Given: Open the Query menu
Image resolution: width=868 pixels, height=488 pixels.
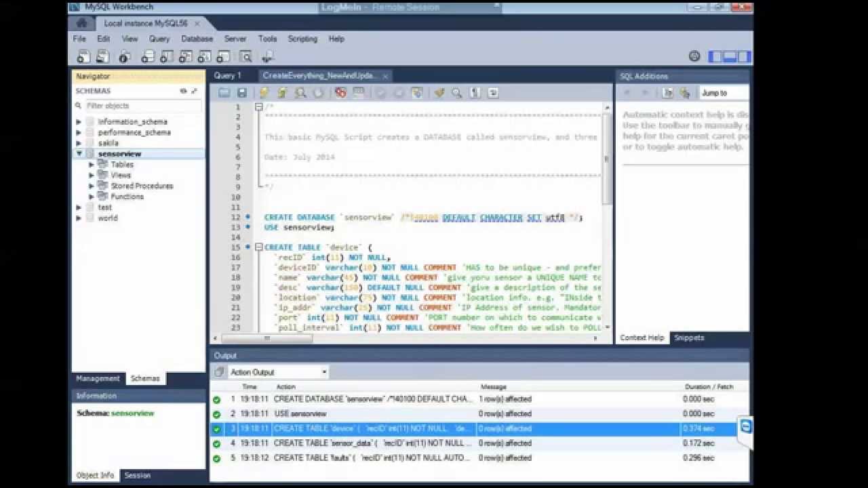Looking at the screenshot, I should click(159, 39).
